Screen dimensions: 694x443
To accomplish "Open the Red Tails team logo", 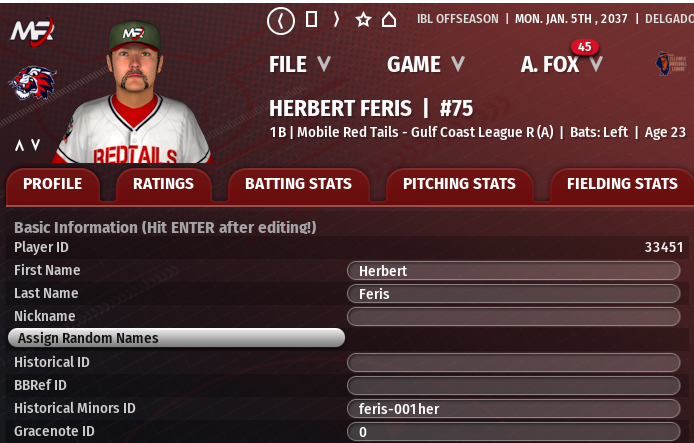I will click(x=32, y=84).
